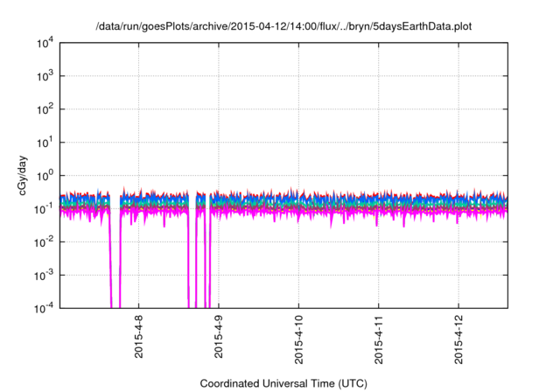Screen dimensions: 560x392
Task: Click the cGy/day y-axis label
Action: [23, 175]
